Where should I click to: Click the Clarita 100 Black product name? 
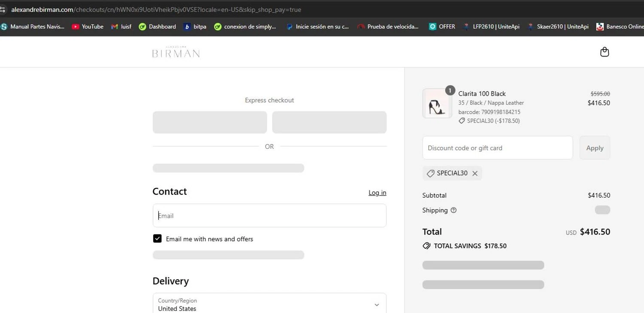(x=482, y=93)
